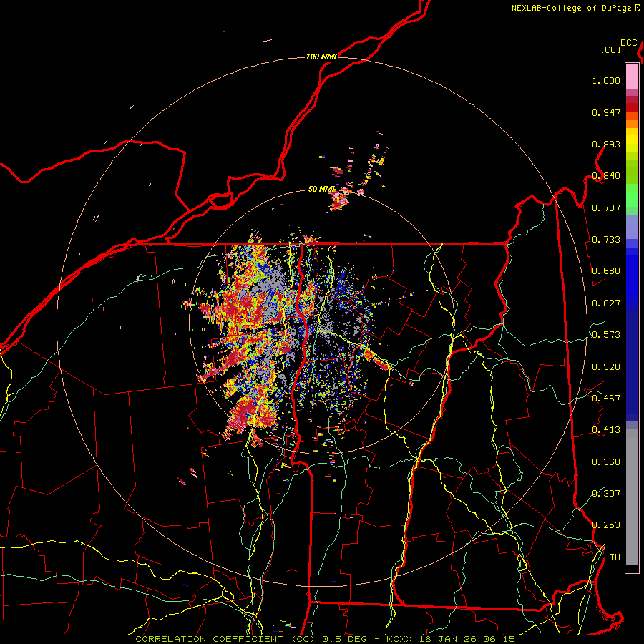Screen dimensions: 644x644
Task: Click the 0.947 legend value
Action: (x=606, y=112)
